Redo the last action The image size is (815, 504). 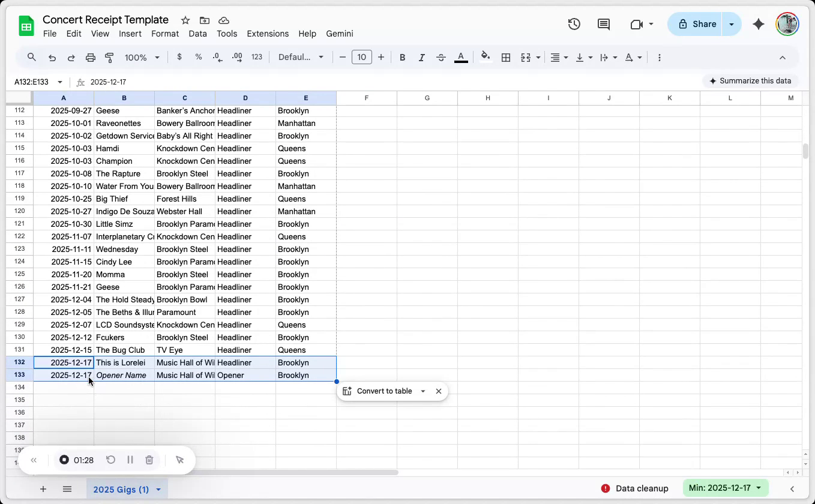click(71, 58)
